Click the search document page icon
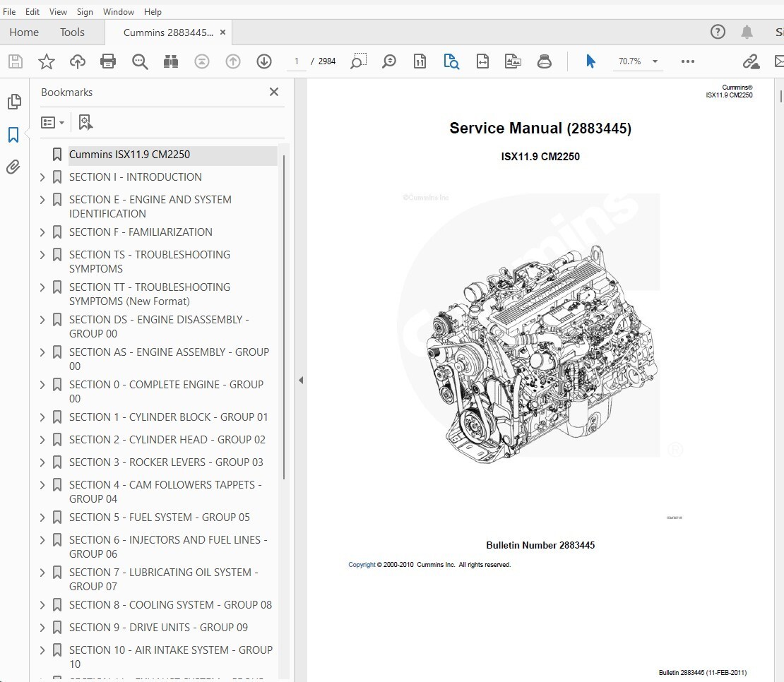The height and width of the screenshot is (682, 784). click(x=451, y=61)
